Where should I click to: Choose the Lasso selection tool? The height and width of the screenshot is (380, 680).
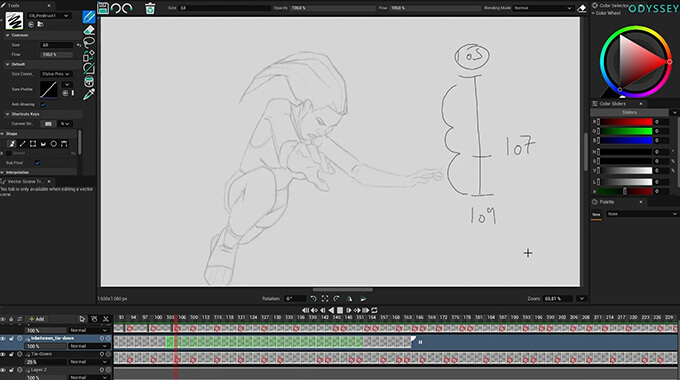(x=89, y=43)
